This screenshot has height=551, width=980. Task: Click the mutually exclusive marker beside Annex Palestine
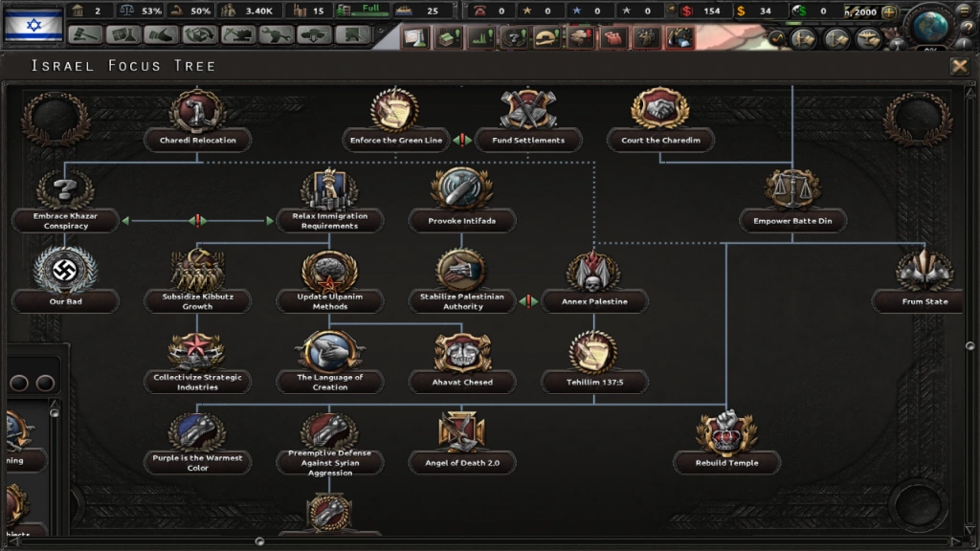(528, 301)
